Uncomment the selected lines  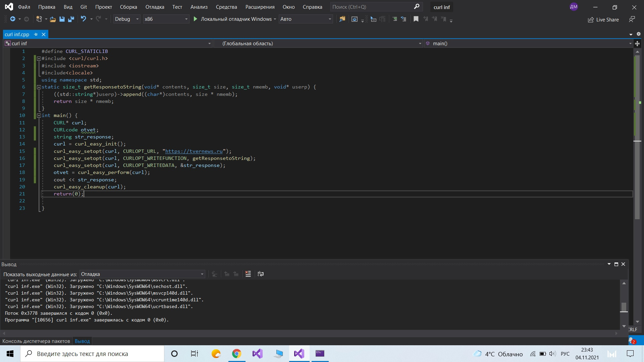click(404, 19)
